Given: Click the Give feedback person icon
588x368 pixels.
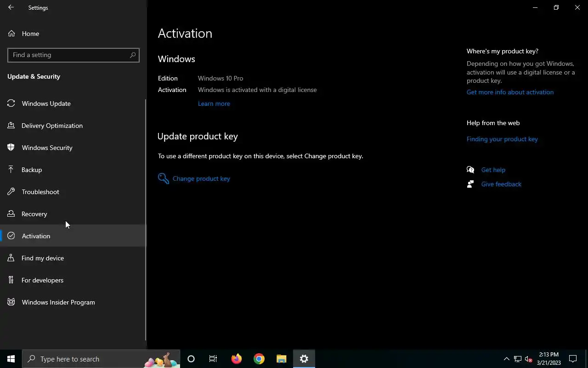Looking at the screenshot, I should tap(470, 184).
